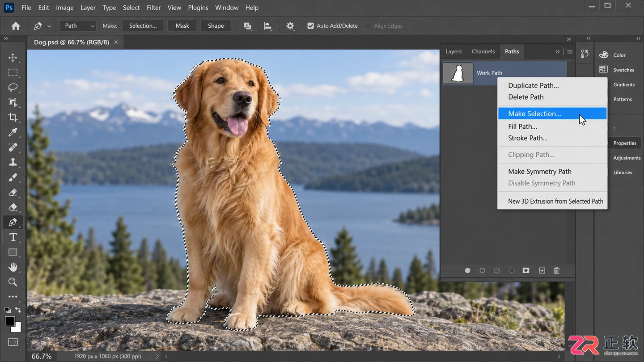This screenshot has width=644, height=362.
Task: Select the Rectangle shape tool
Action: coord(13,252)
